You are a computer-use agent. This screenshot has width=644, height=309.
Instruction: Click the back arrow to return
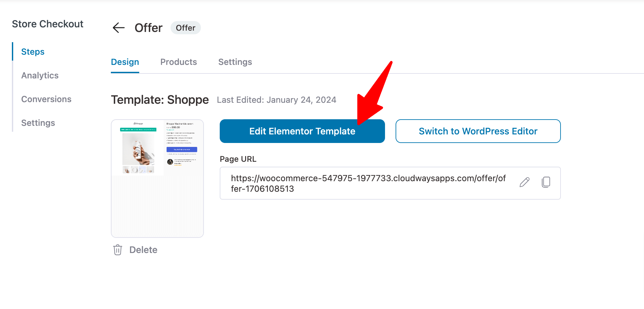click(x=118, y=28)
